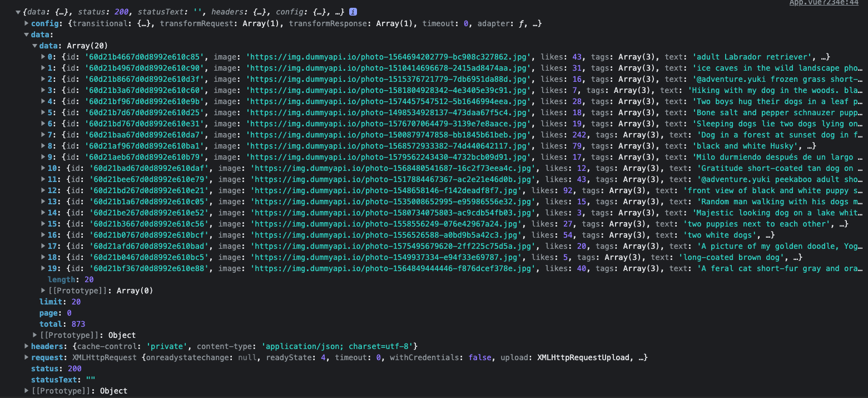Expand the config object
The image size is (868, 398).
click(x=27, y=23)
